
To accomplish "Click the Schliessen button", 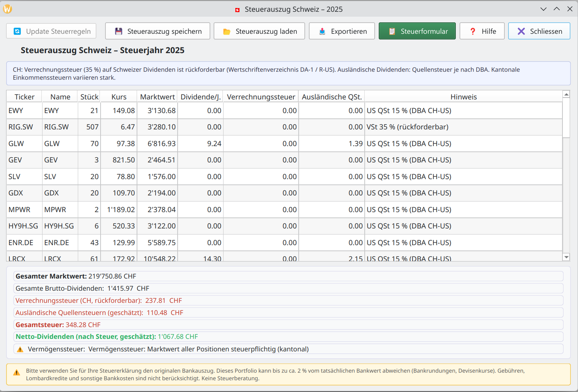I will [x=539, y=31].
